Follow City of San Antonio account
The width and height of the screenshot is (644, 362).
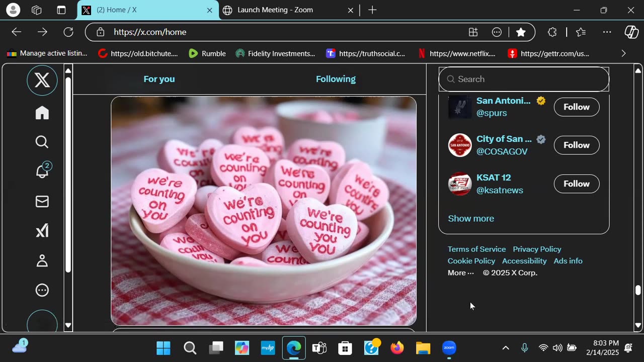577,145
